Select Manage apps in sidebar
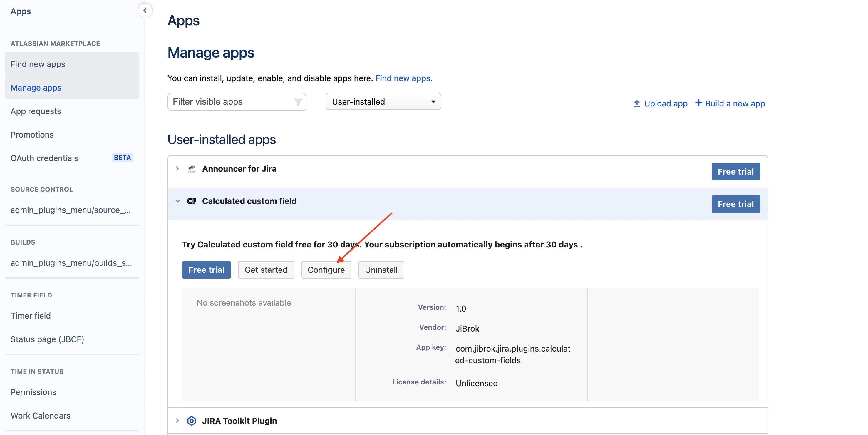 72,88
